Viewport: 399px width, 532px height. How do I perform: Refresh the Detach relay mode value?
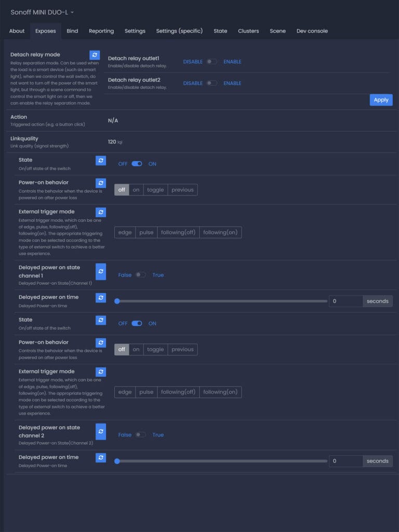pos(95,55)
